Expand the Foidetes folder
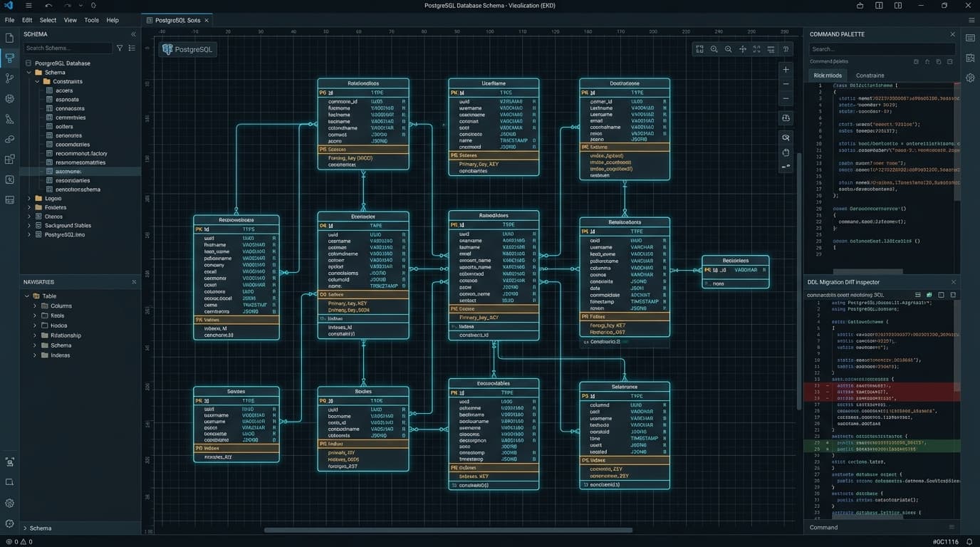This screenshot has height=547, width=980. (x=30, y=208)
